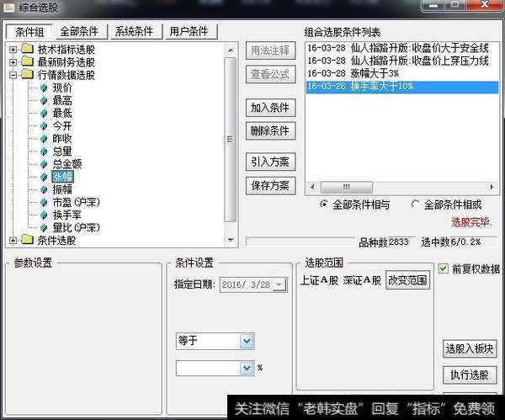This screenshot has width=505, height=420.
Task: Click the 加入条件 button
Action: (270, 108)
